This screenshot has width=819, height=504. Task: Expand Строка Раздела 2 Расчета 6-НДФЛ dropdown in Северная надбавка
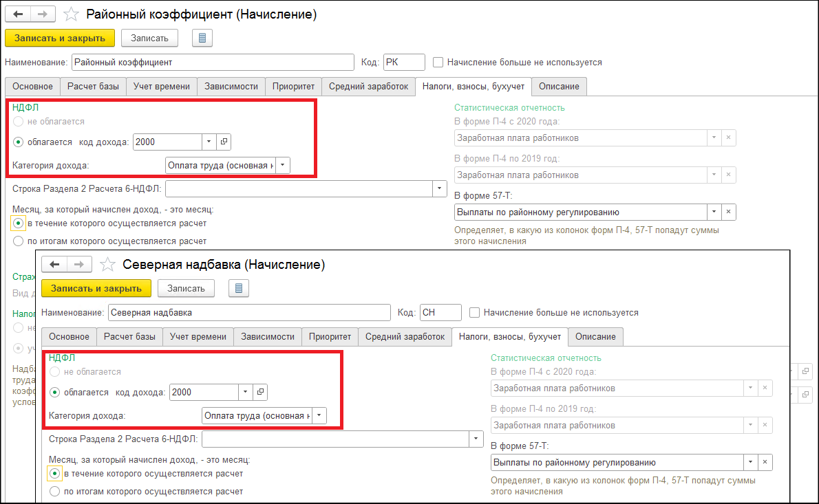point(476,439)
